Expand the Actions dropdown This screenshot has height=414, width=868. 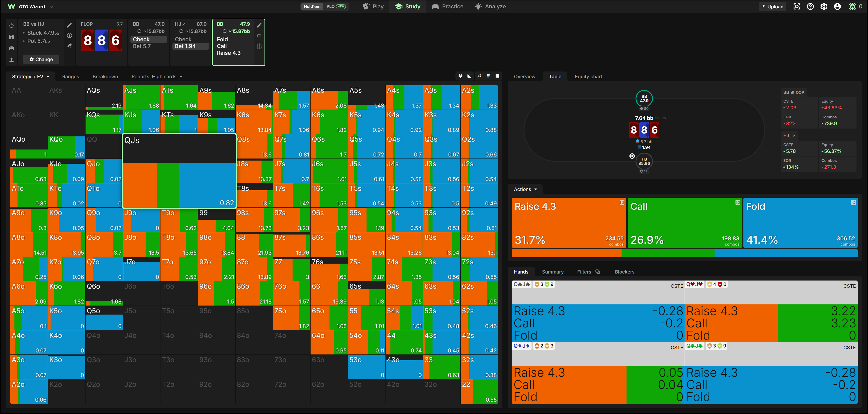pyautogui.click(x=525, y=189)
